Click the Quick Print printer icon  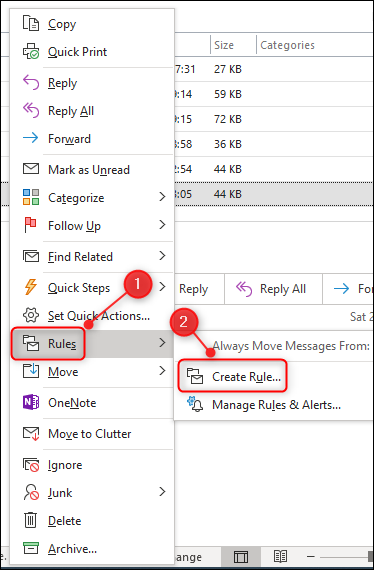[x=31, y=52]
